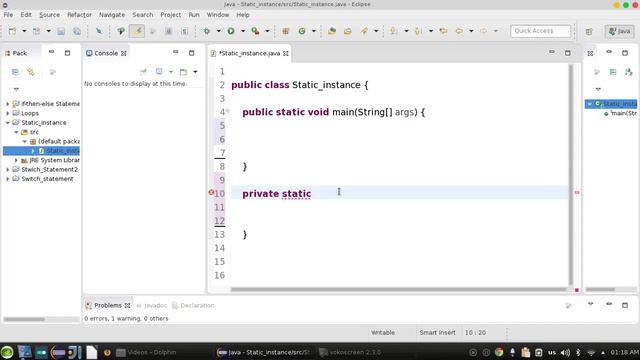Toggle the fold marker on line 4

tap(228, 111)
